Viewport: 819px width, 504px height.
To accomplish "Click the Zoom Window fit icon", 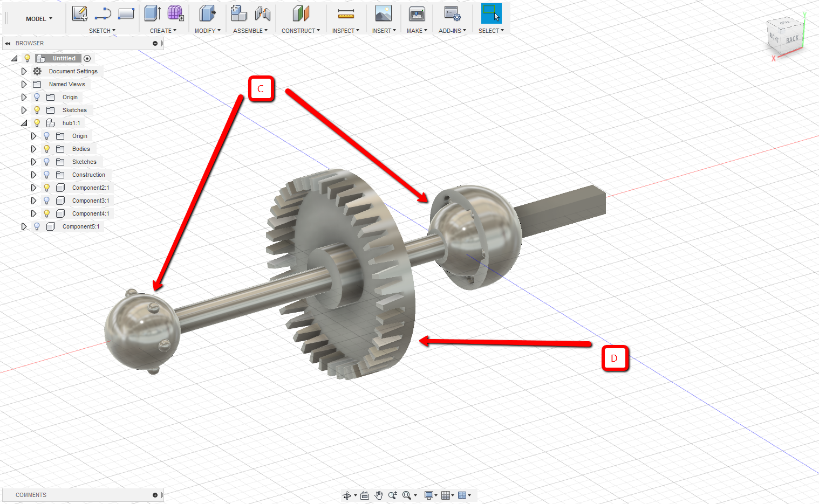I will point(407,495).
